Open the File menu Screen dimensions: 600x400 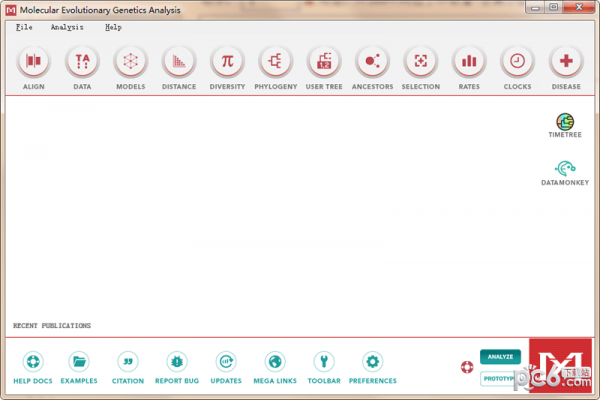point(24,27)
